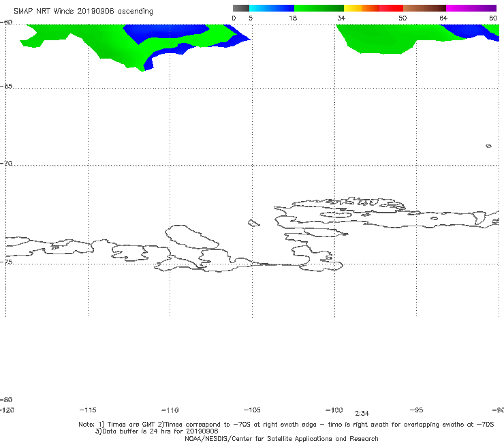Click the color bar label '18'
Screen dimensions: 504x443
293,18
